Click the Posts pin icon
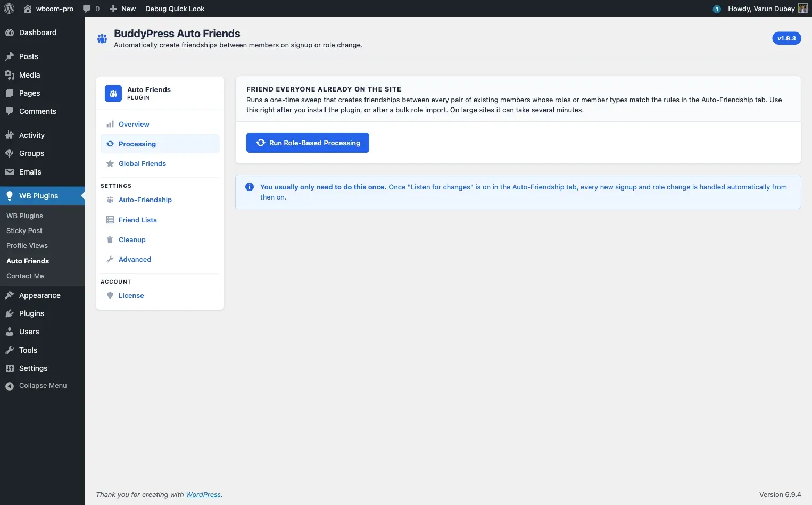The height and width of the screenshot is (505, 812). coord(10,56)
